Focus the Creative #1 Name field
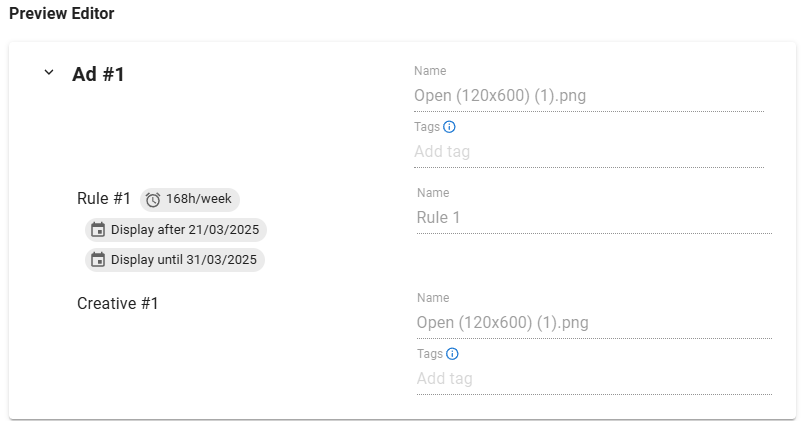The width and height of the screenshot is (804, 421). coord(593,322)
